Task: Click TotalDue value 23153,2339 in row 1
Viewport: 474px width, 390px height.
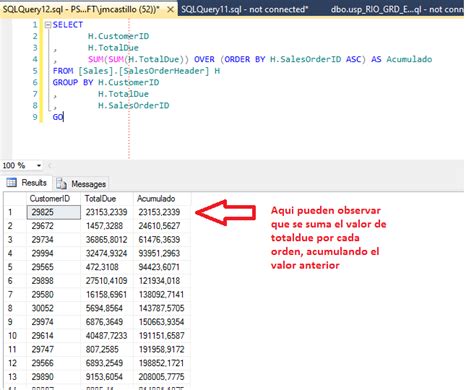Action: tap(107, 212)
